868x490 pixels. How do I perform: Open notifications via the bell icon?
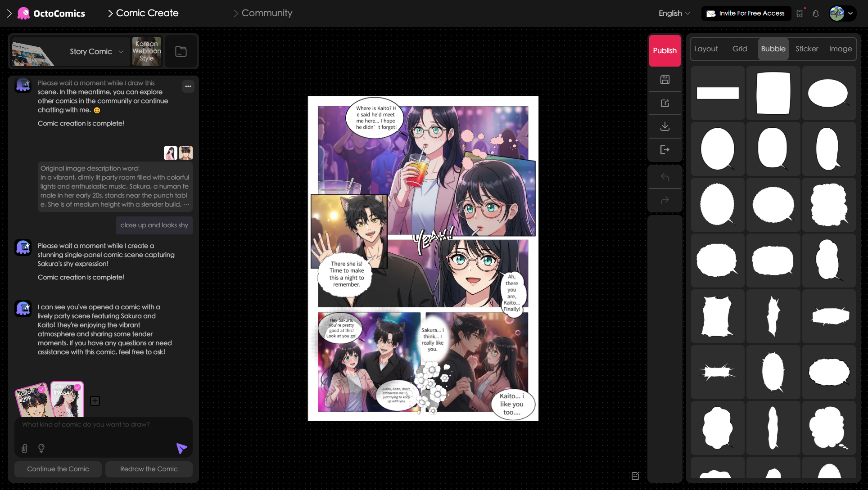pos(816,13)
